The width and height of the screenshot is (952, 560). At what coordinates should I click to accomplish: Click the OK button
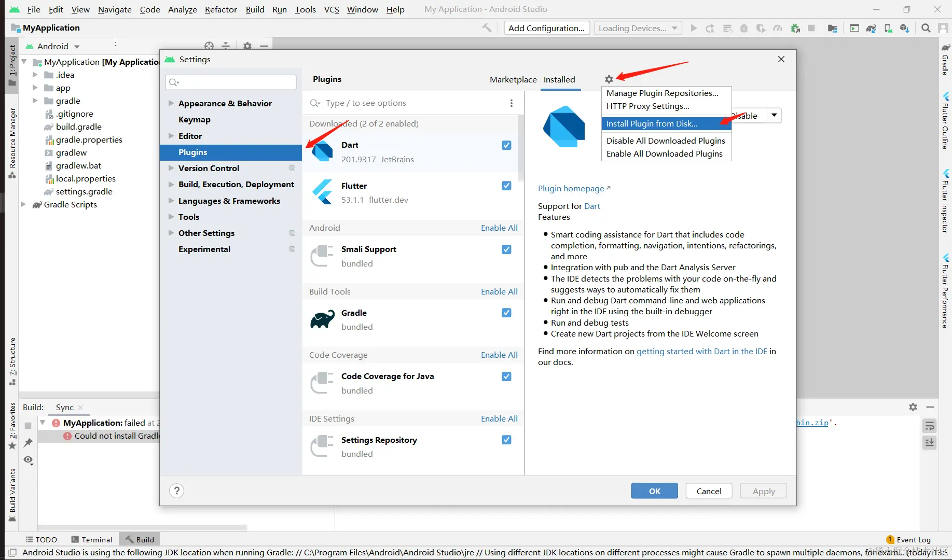coord(654,491)
